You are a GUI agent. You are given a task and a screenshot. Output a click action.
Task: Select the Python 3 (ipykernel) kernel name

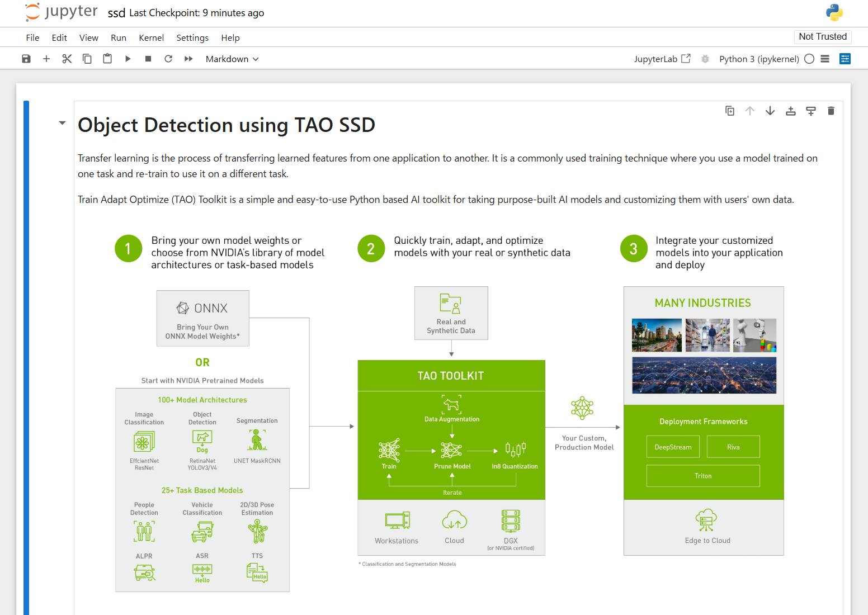(x=759, y=59)
